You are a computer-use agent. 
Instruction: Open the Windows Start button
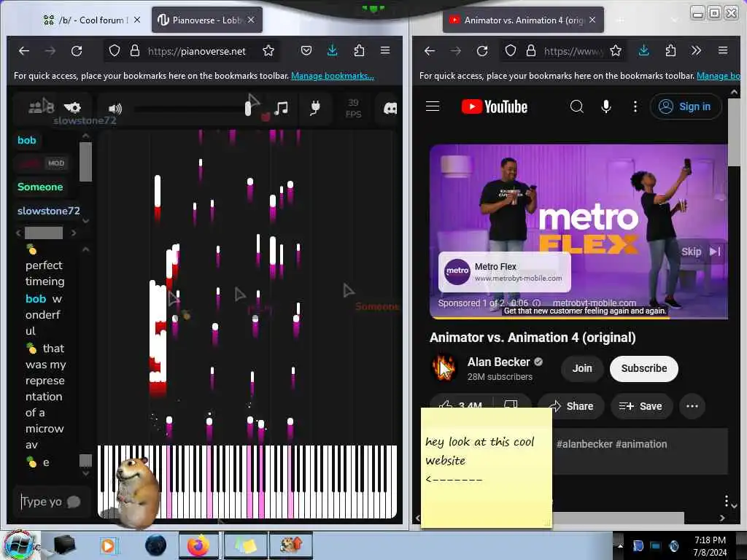[20, 545]
